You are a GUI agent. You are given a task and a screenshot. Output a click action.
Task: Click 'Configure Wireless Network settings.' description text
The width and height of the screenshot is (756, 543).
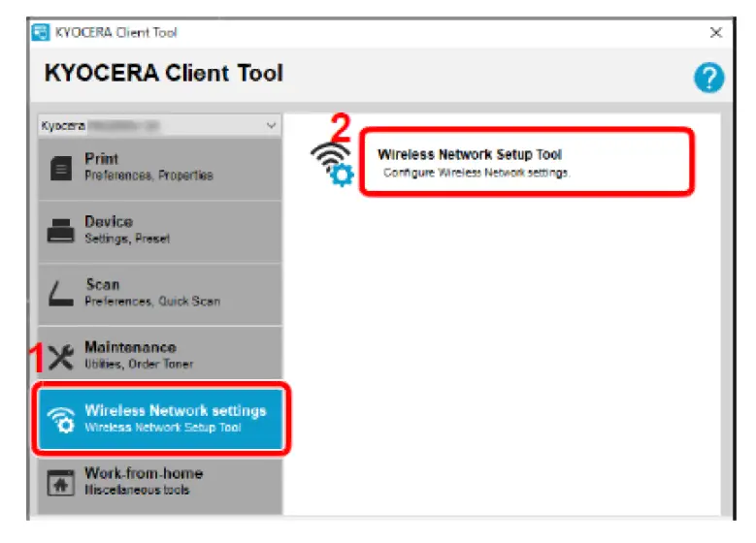point(477,173)
